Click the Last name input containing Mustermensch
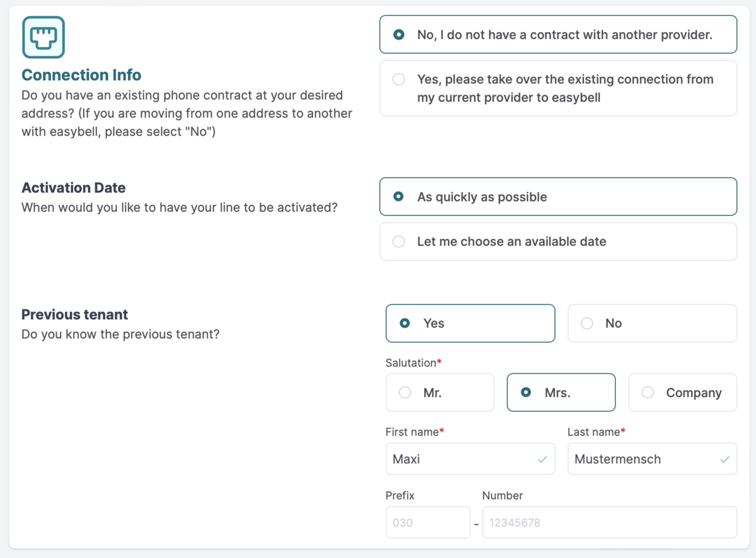Screen dimensions: 756x558 coord(643,459)
